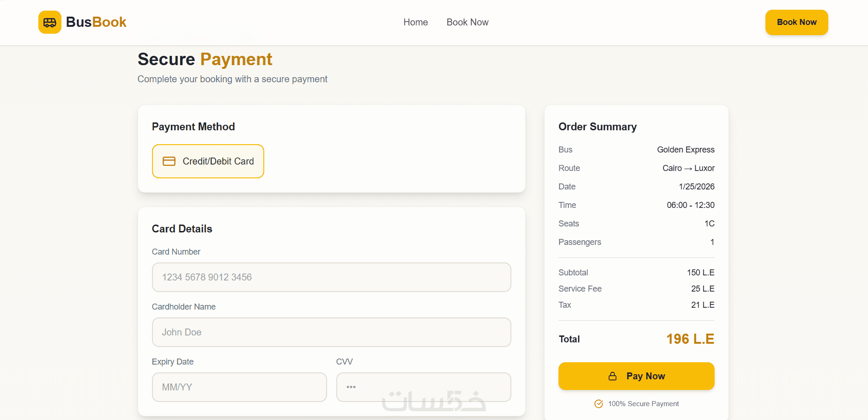Click the 196 L.E total amount

(x=690, y=339)
